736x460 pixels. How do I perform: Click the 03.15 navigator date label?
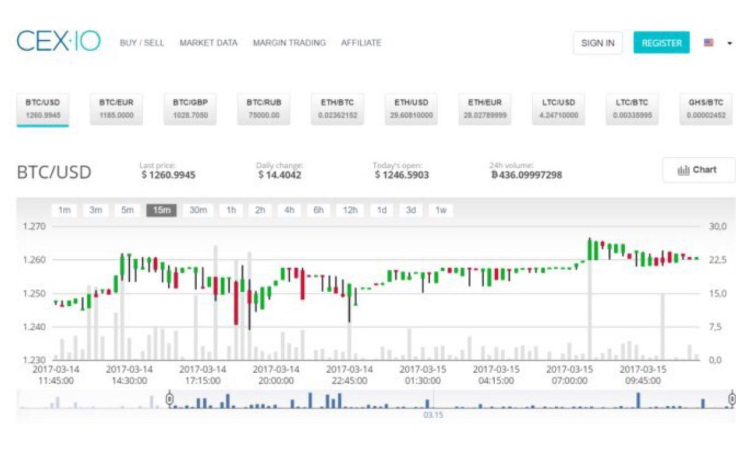click(433, 415)
